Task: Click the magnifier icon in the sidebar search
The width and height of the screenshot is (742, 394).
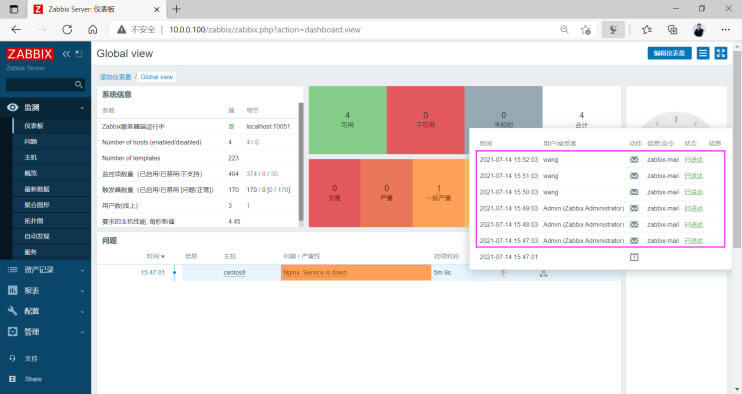Action: (x=79, y=85)
